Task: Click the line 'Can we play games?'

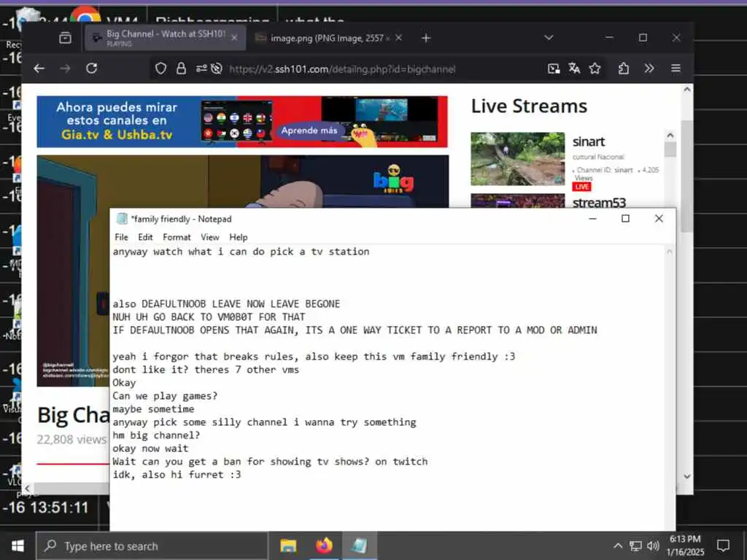Action: point(165,396)
